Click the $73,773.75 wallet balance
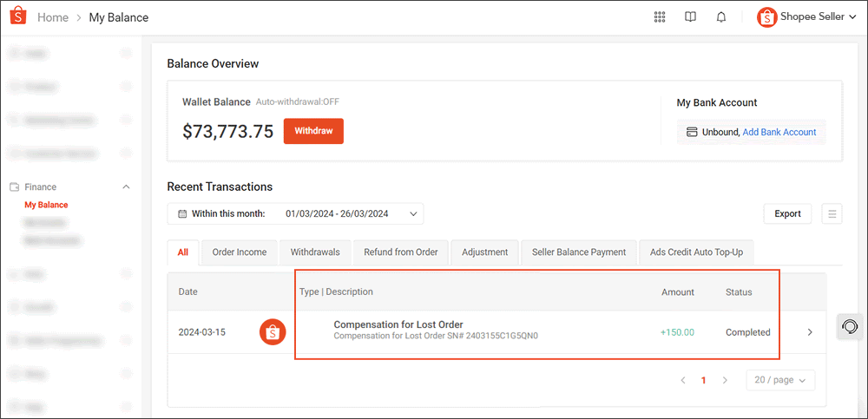 pyautogui.click(x=228, y=132)
